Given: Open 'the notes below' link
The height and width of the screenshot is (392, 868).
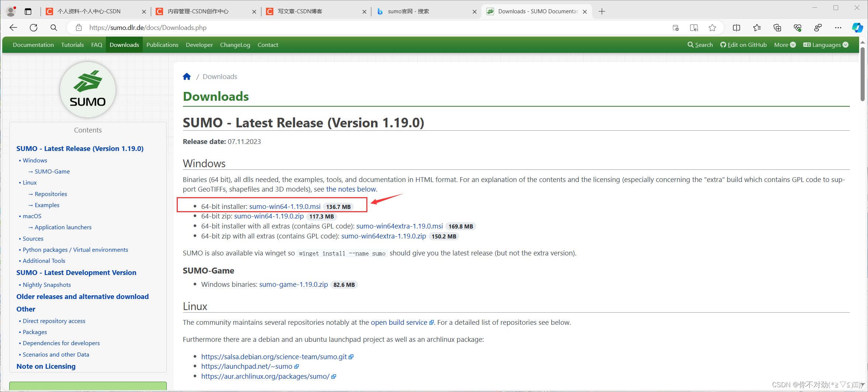Looking at the screenshot, I should 351,189.
